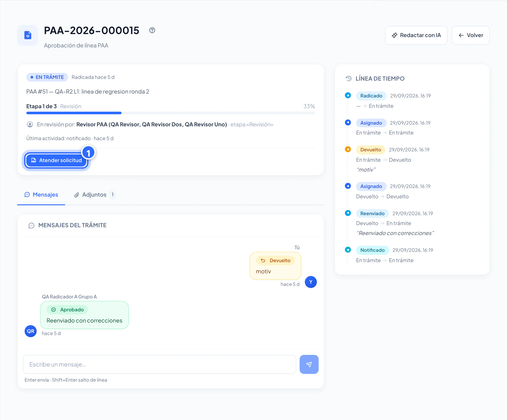The width and height of the screenshot is (507, 420).
Task: Click the PAA #51 — QA-R2 L1 description text
Action: click(x=88, y=92)
